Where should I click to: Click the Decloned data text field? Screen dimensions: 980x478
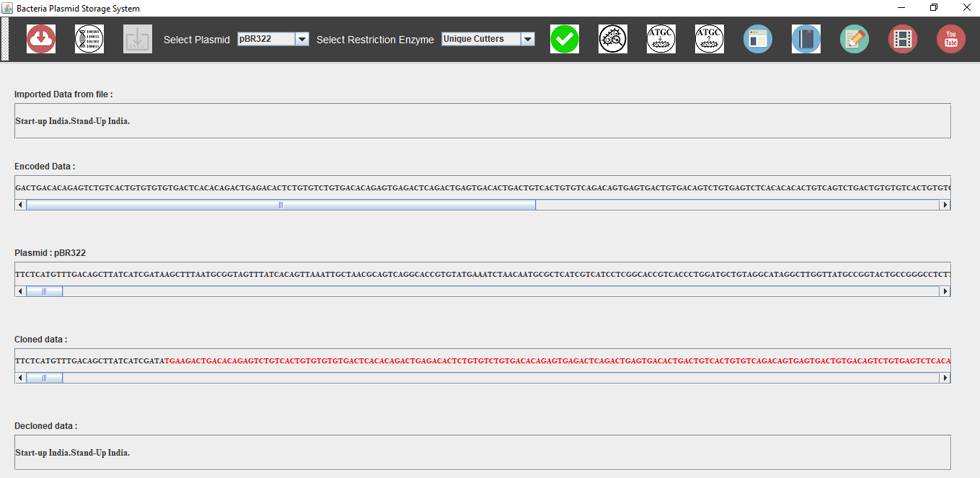[x=482, y=453]
